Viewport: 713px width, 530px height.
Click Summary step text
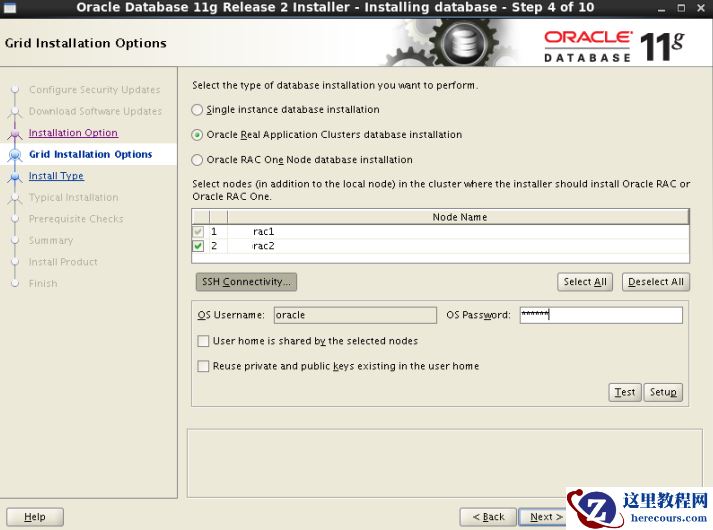(x=50, y=240)
